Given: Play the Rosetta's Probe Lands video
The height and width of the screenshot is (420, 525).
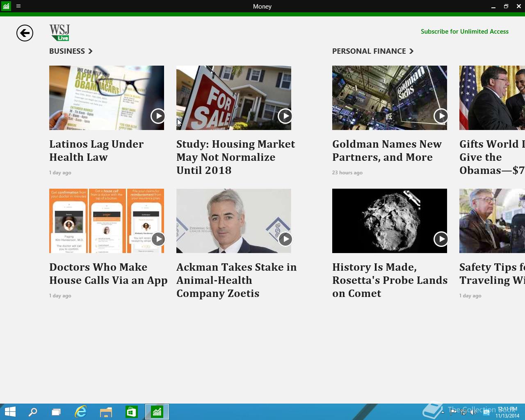Looking at the screenshot, I should [441, 239].
